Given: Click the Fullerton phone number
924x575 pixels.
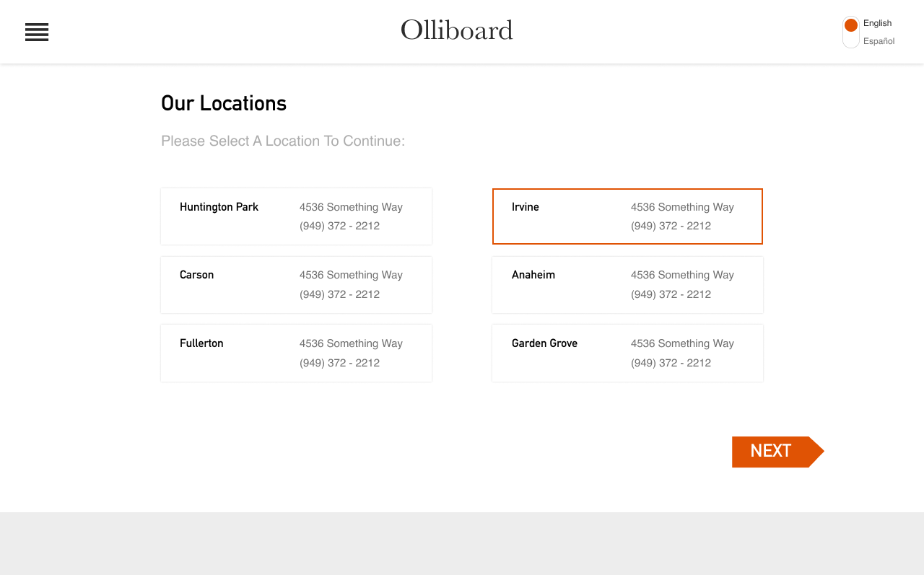Looking at the screenshot, I should click(x=339, y=363).
